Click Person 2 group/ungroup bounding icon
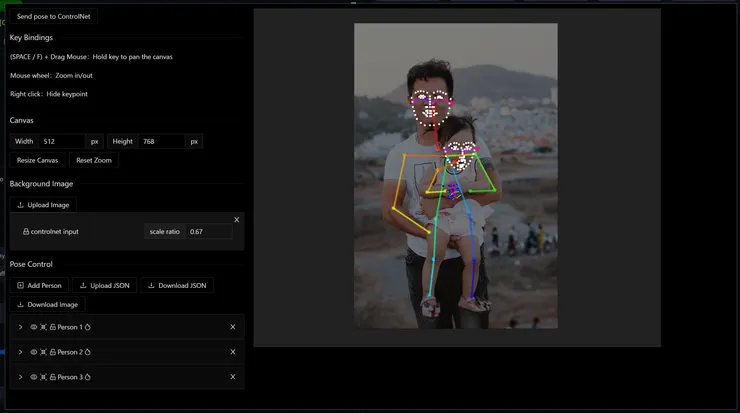This screenshot has width=740, height=413. (x=43, y=352)
